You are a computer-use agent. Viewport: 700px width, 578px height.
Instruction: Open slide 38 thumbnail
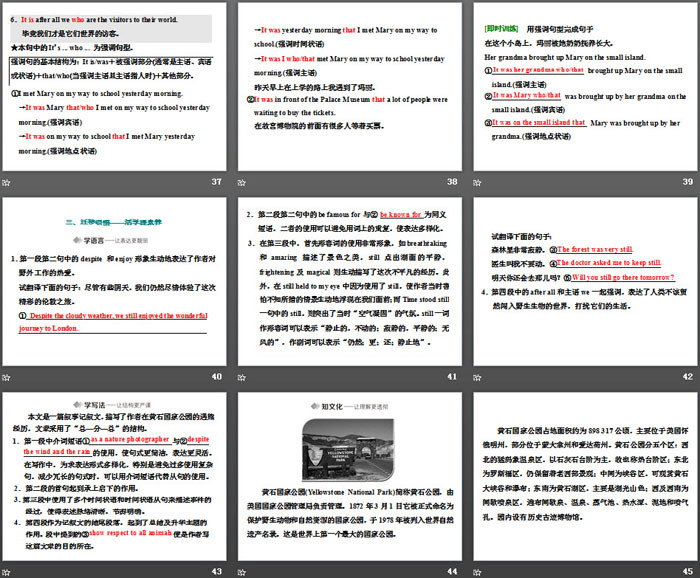pos(350,87)
